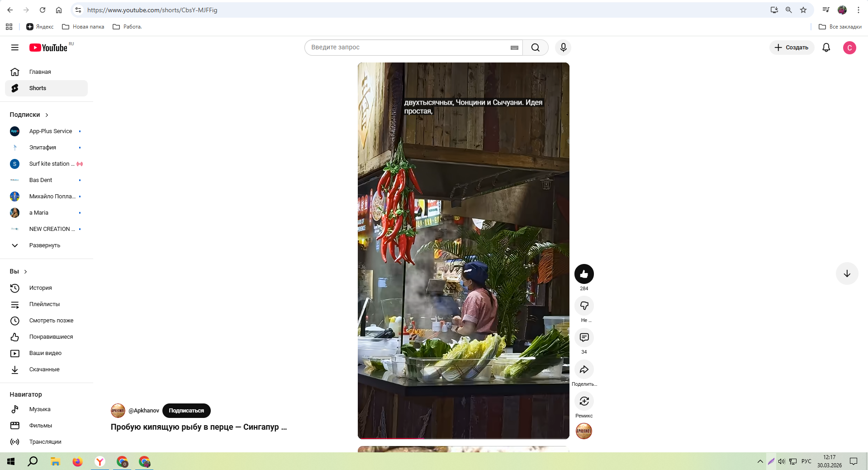Open notifications bell

826,48
